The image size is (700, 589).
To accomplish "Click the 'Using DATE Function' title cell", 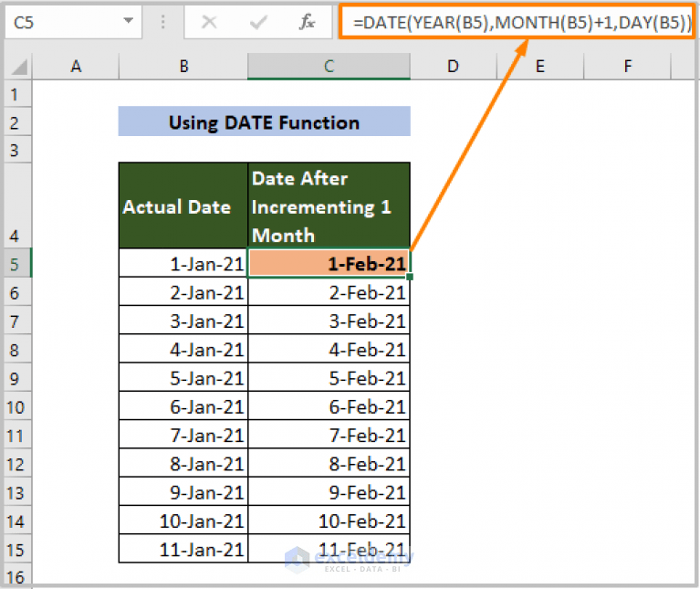I will (x=265, y=121).
